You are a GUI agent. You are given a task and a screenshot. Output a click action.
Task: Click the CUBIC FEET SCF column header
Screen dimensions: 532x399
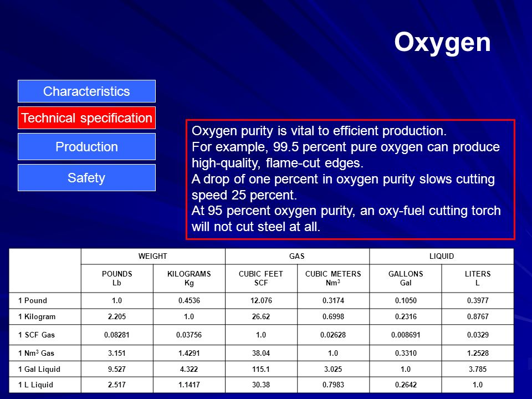click(261, 278)
